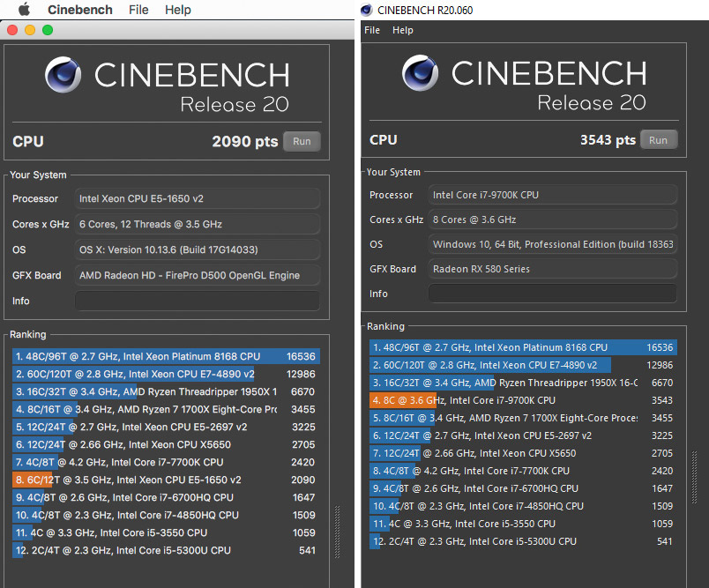
Task: Open File menu in Windows Cinebench window
Action: click(x=372, y=30)
